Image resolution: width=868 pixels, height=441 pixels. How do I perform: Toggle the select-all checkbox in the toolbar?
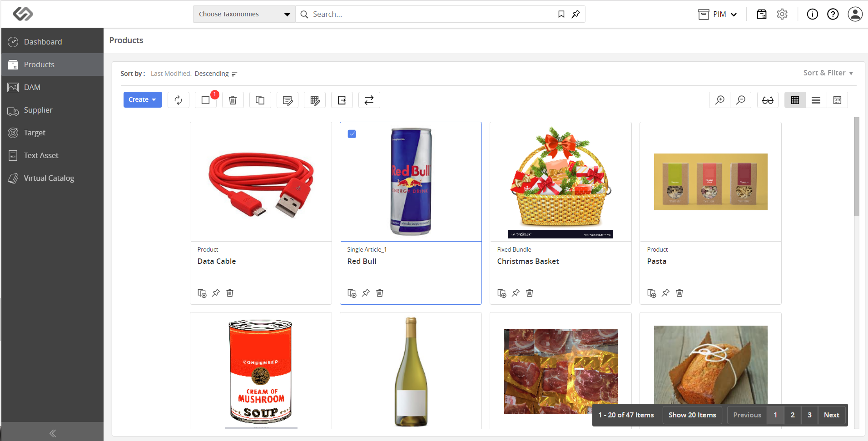pyautogui.click(x=206, y=100)
